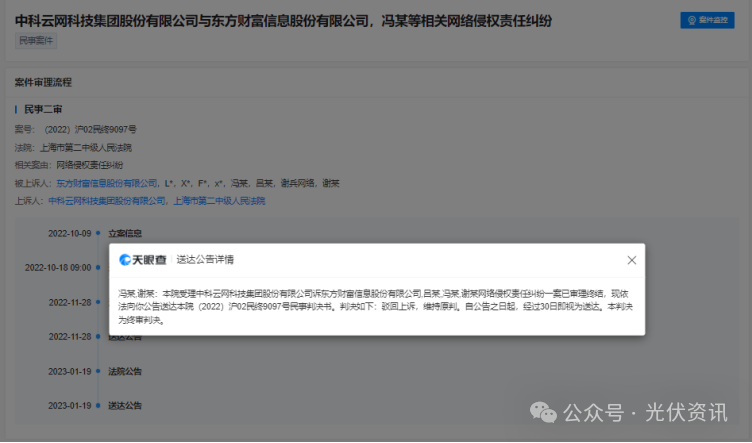Select the 民事案件 tag

pos(36,41)
